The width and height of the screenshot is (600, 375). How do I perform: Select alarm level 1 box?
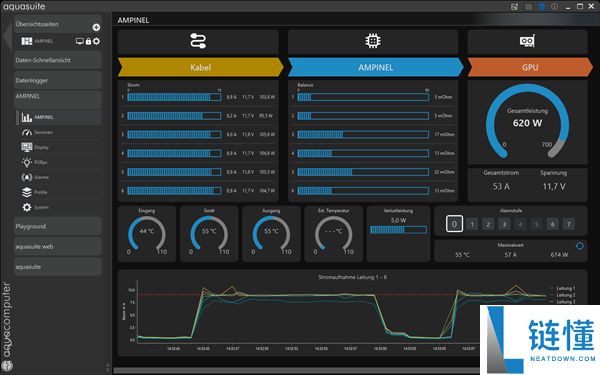(x=472, y=224)
